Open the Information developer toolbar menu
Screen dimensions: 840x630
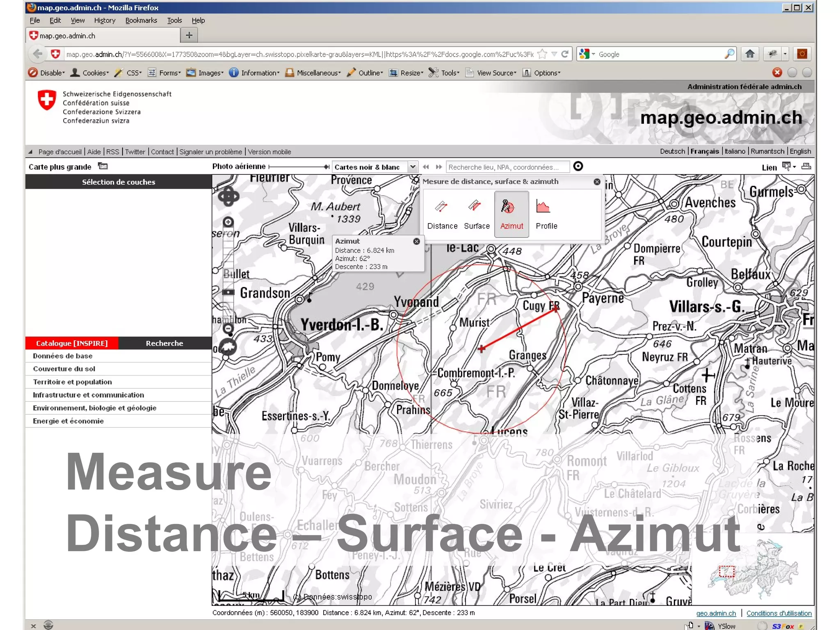pyautogui.click(x=254, y=73)
